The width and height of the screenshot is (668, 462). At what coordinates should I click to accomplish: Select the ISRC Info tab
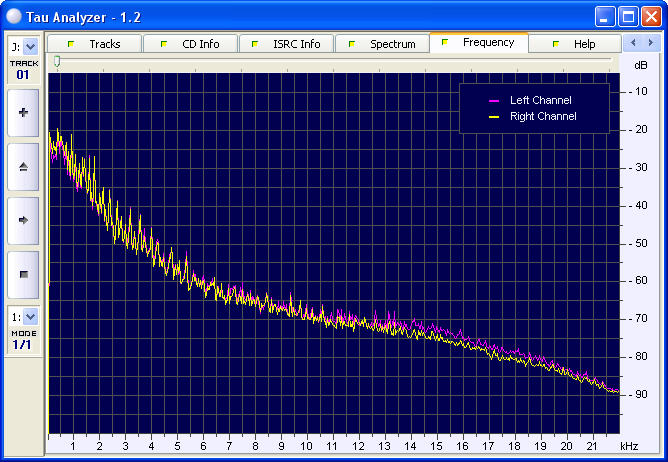(x=286, y=44)
